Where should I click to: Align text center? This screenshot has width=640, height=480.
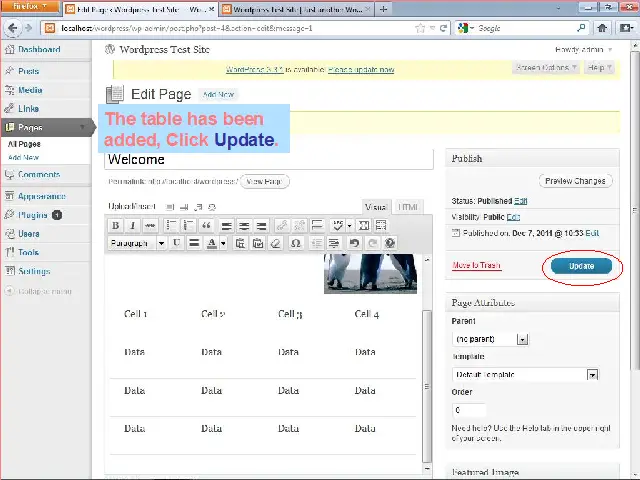point(244,225)
